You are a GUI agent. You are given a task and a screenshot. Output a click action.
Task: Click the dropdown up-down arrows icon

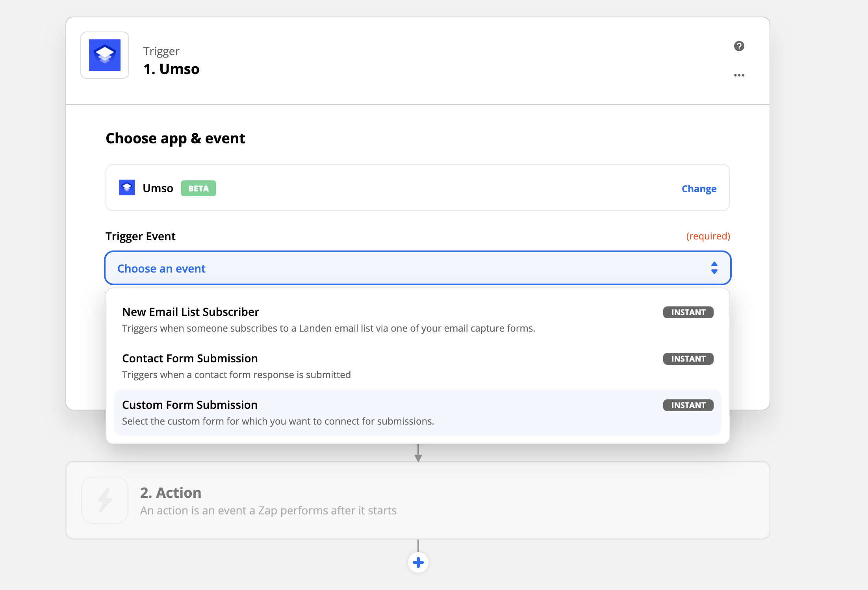click(714, 268)
